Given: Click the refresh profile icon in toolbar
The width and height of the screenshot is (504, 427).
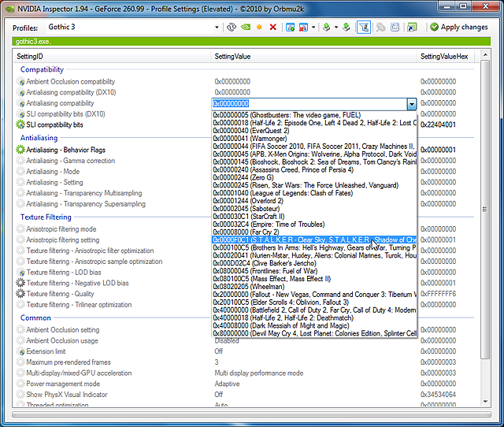Looking at the screenshot, I should pyautogui.click(x=233, y=27).
